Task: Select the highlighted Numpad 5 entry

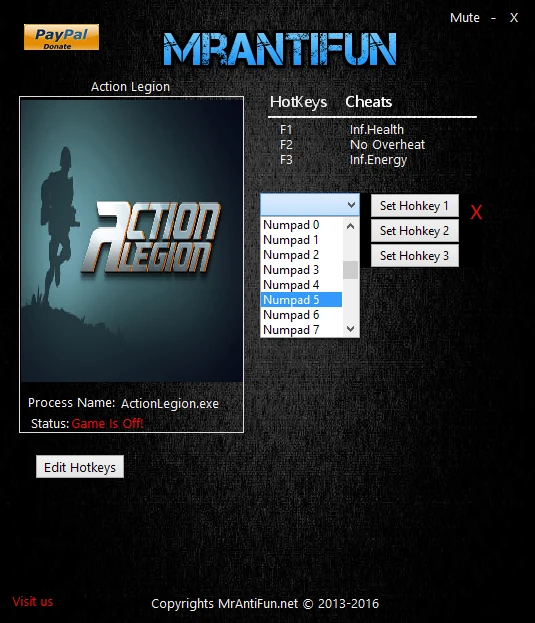Action: pos(301,300)
